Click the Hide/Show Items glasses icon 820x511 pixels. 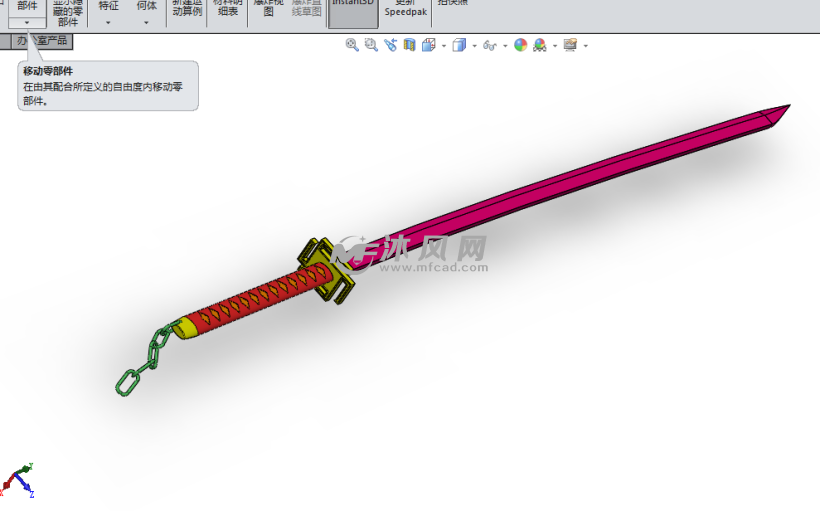pos(489,45)
